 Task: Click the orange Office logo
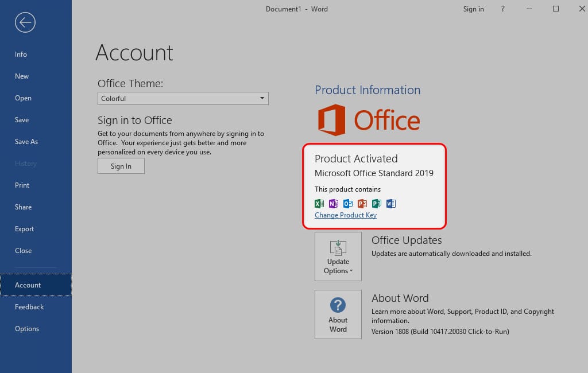pyautogui.click(x=369, y=120)
